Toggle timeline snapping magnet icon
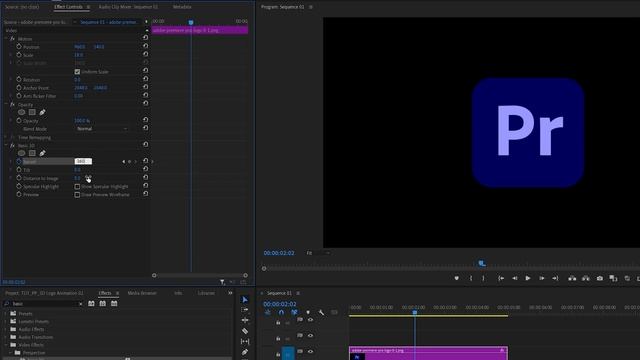The image size is (640, 360). [x=281, y=313]
